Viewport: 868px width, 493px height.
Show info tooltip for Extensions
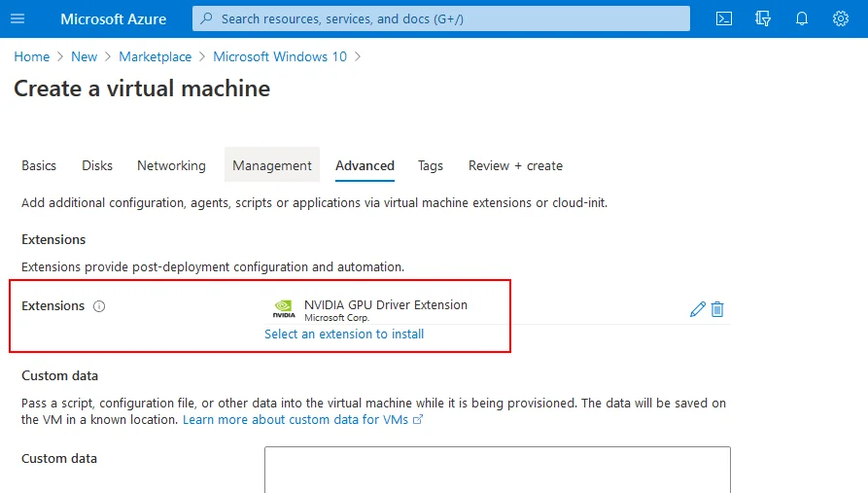(x=99, y=306)
